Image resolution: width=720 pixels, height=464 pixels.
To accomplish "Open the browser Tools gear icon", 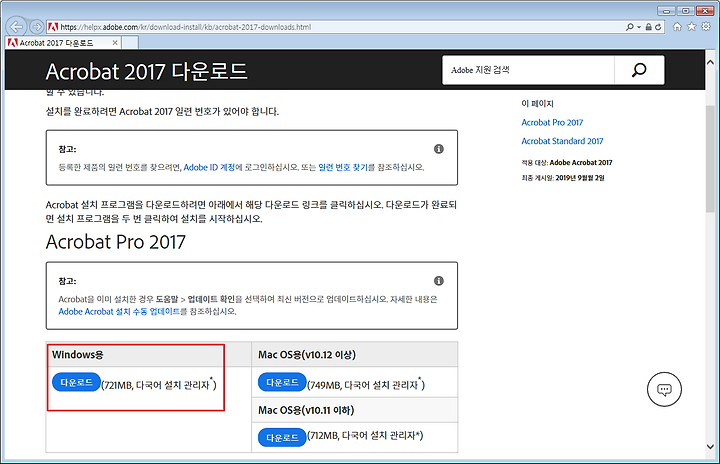I will point(706,27).
